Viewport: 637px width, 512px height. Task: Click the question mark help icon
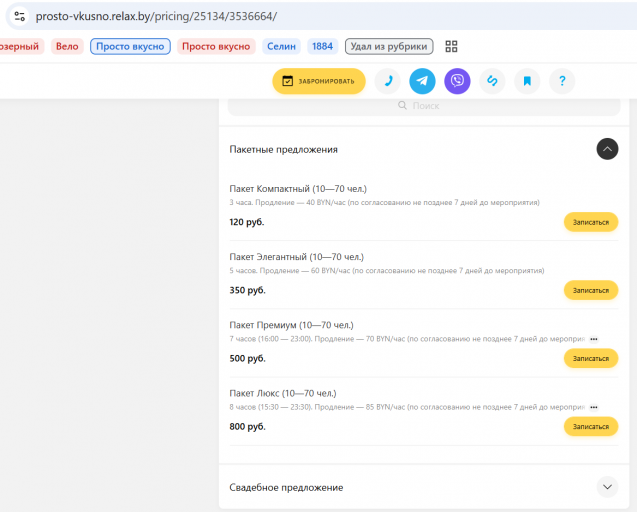tap(562, 81)
